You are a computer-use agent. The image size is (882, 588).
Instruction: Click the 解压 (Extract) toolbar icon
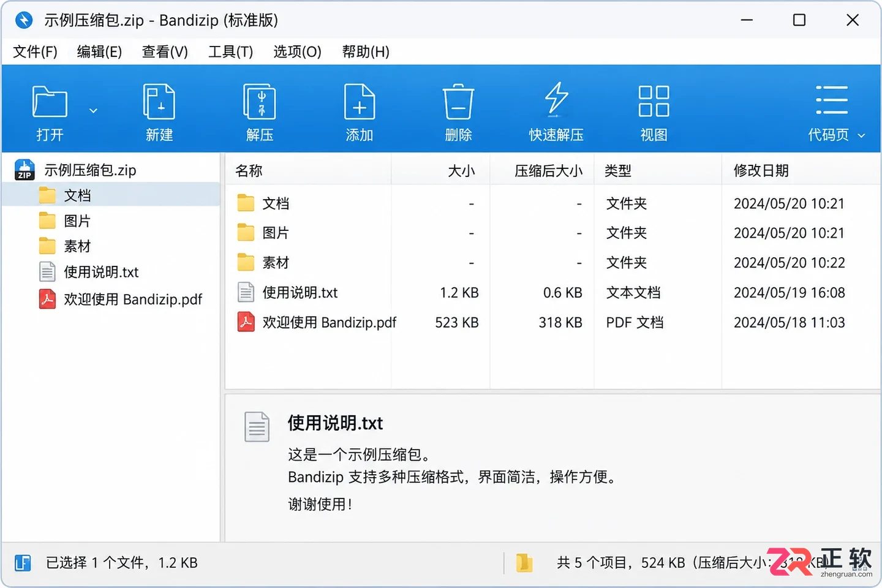[260, 102]
